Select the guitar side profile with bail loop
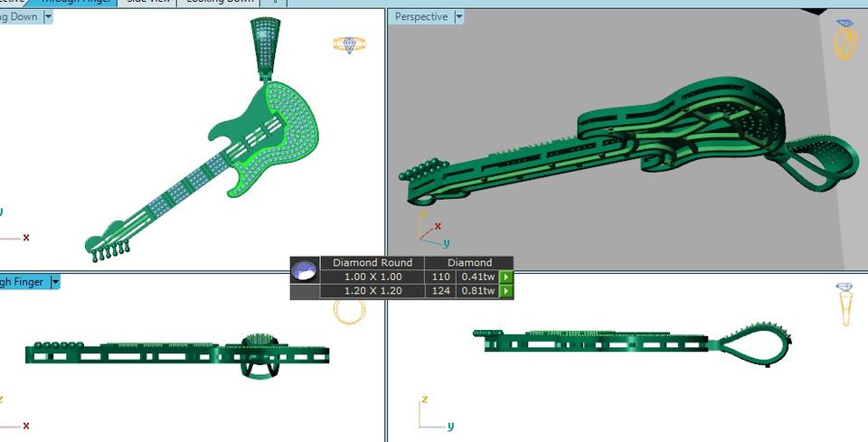Viewport: 868px width, 442px height. tap(631, 344)
